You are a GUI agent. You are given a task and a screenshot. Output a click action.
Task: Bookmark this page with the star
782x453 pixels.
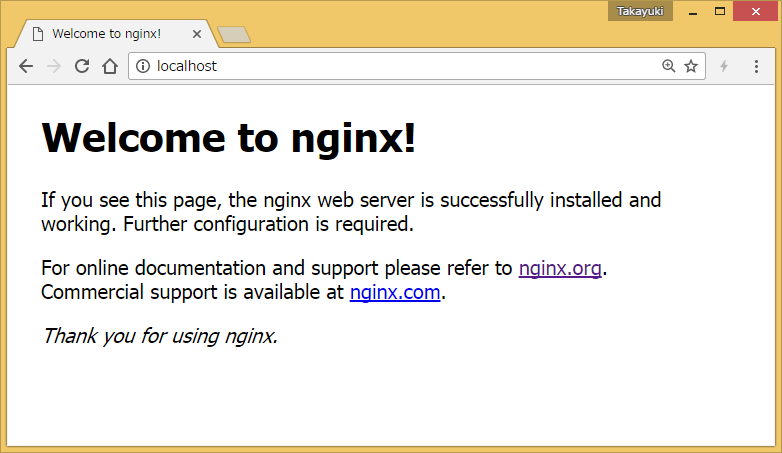(691, 66)
